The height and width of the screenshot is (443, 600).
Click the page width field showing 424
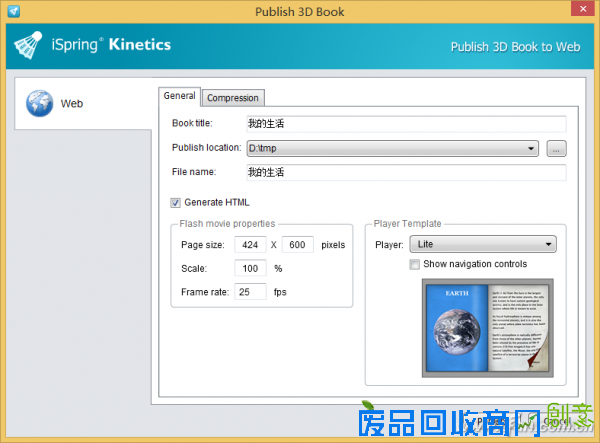pyautogui.click(x=249, y=245)
